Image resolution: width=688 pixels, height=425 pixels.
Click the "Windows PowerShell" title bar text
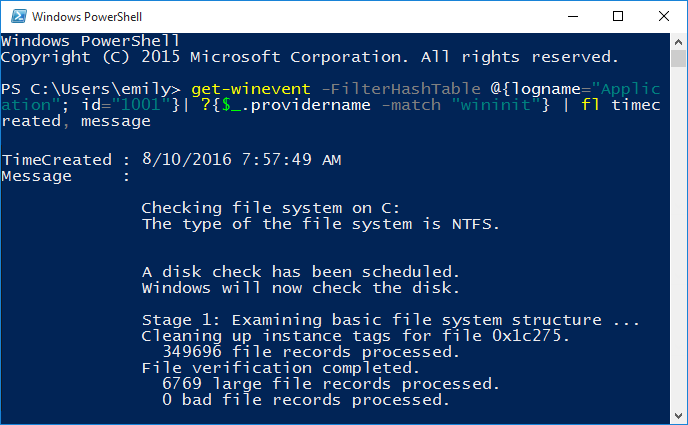[85, 17]
